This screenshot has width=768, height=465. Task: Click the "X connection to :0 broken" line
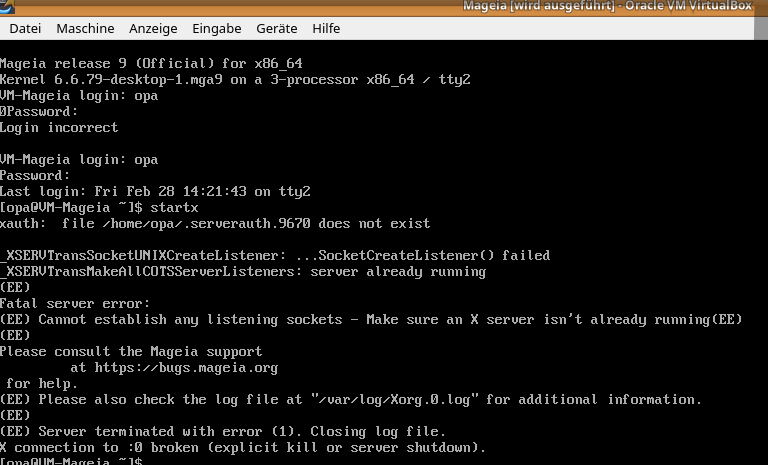coord(242,447)
